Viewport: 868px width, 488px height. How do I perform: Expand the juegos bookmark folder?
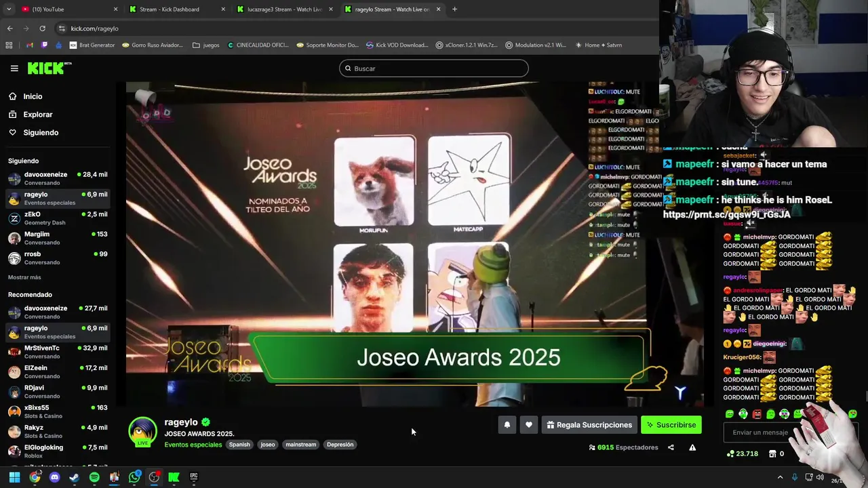(206, 45)
